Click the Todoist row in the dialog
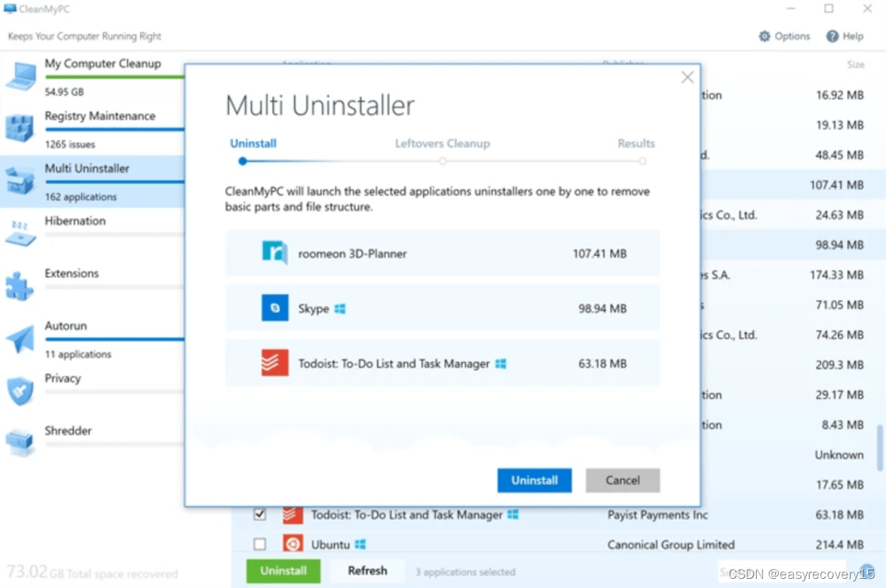The width and height of the screenshot is (886, 588). (x=442, y=363)
